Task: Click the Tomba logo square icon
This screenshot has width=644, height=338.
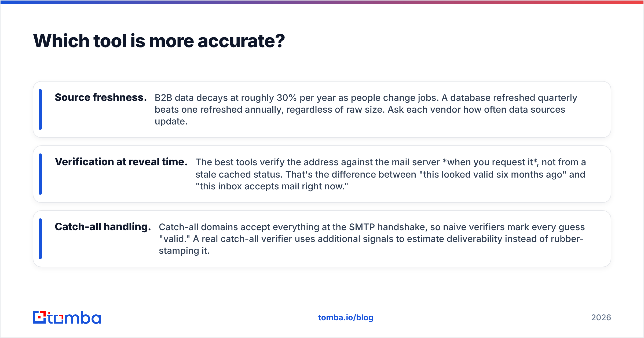Action: (39, 317)
